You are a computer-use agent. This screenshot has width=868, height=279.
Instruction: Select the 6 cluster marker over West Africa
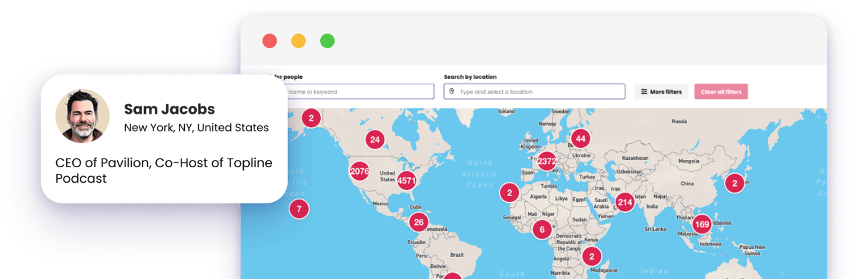click(542, 229)
